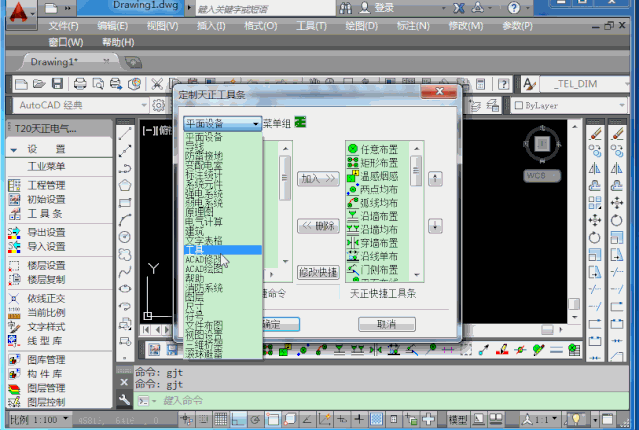This screenshot has height=430, width=639.
Task: Click the cut scissors icon
Action: pyautogui.click(x=157, y=84)
